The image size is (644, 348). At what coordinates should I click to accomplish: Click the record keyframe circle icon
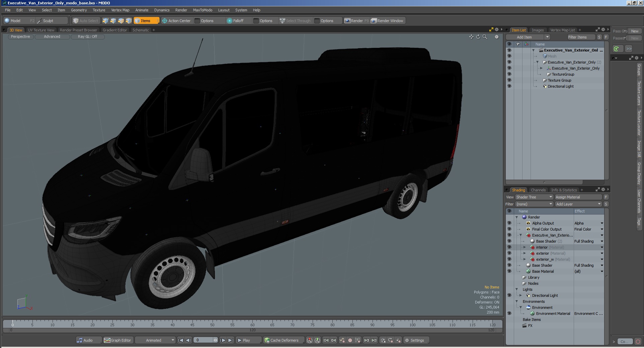pos(350,340)
